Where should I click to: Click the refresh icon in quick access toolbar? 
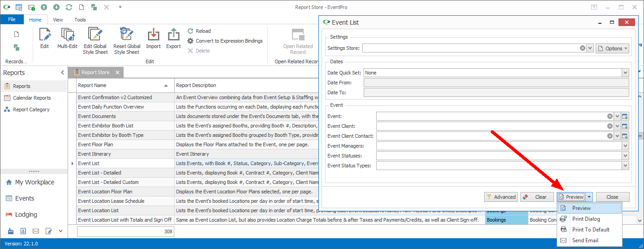pyautogui.click(x=69, y=7)
